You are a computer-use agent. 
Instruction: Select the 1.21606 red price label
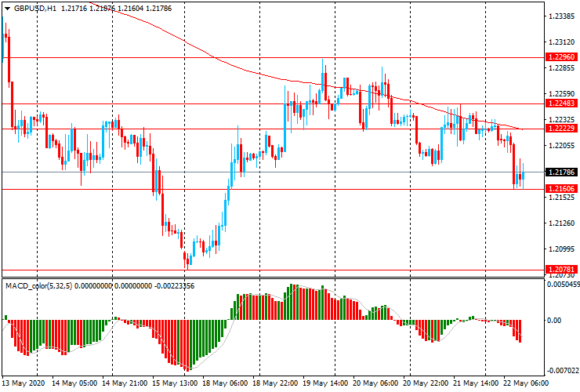click(561, 189)
